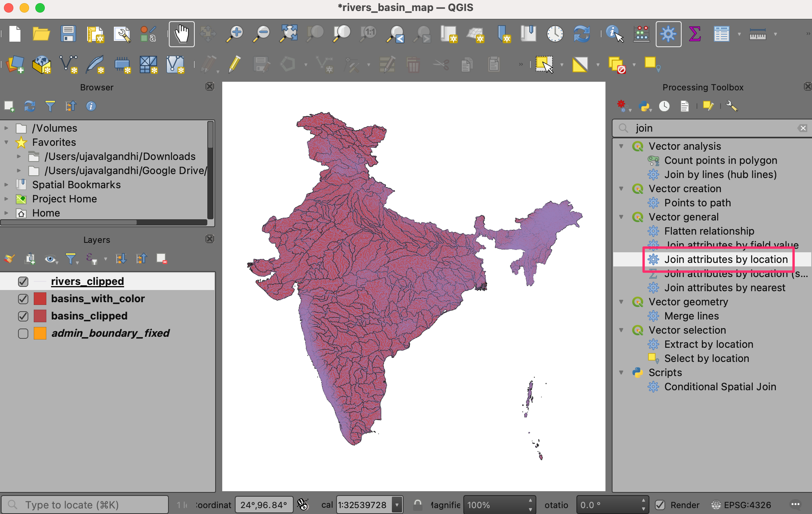Uncheck the rivers_clipped layer visibility
This screenshot has width=812, height=514.
[23, 282]
